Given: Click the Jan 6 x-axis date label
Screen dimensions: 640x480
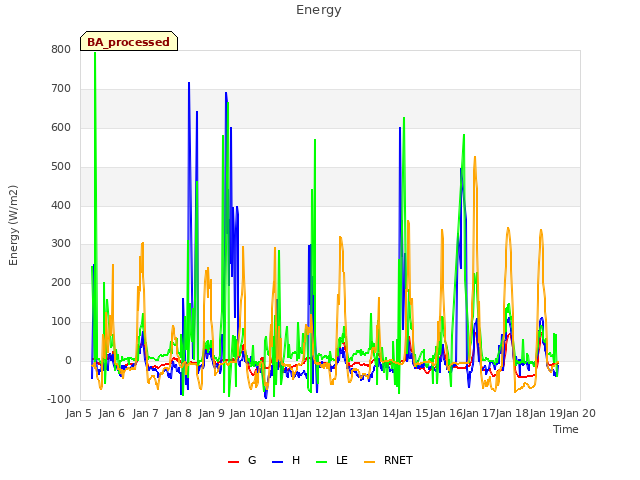Looking at the screenshot, I should point(112,413).
